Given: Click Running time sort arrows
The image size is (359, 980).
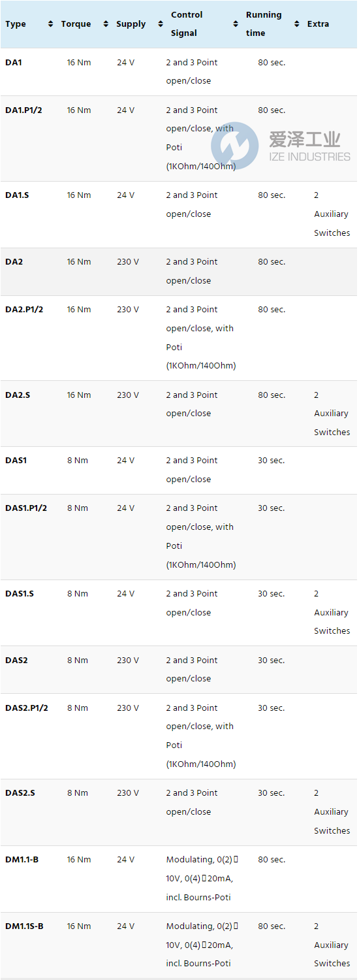Looking at the screenshot, I should pos(297,24).
